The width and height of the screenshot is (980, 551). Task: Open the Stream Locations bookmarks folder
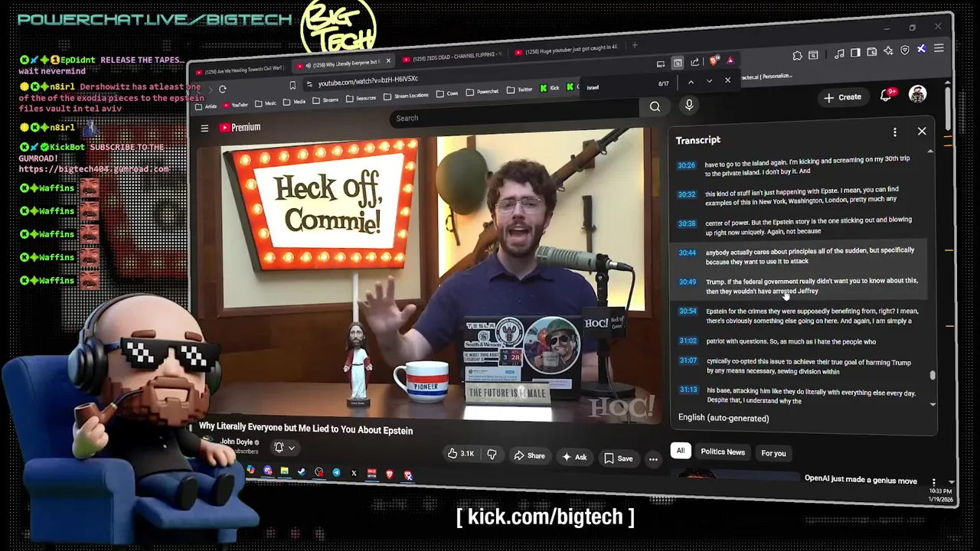(x=406, y=96)
